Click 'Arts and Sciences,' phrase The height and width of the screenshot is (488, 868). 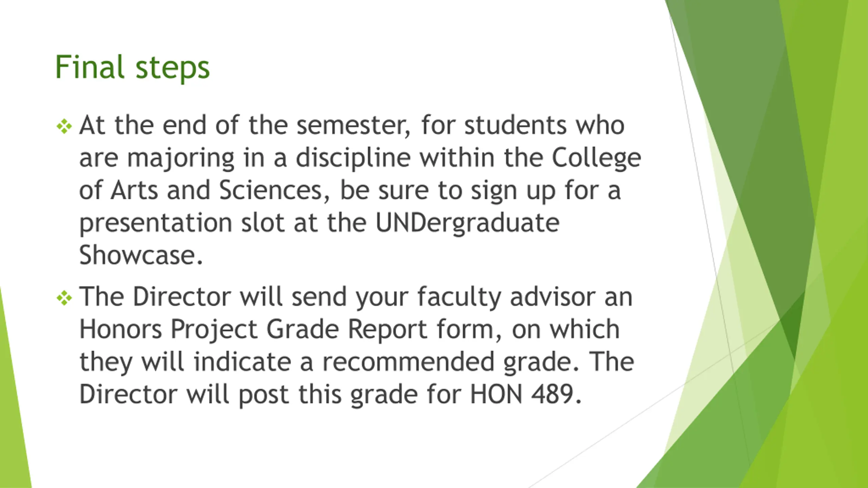(x=220, y=190)
